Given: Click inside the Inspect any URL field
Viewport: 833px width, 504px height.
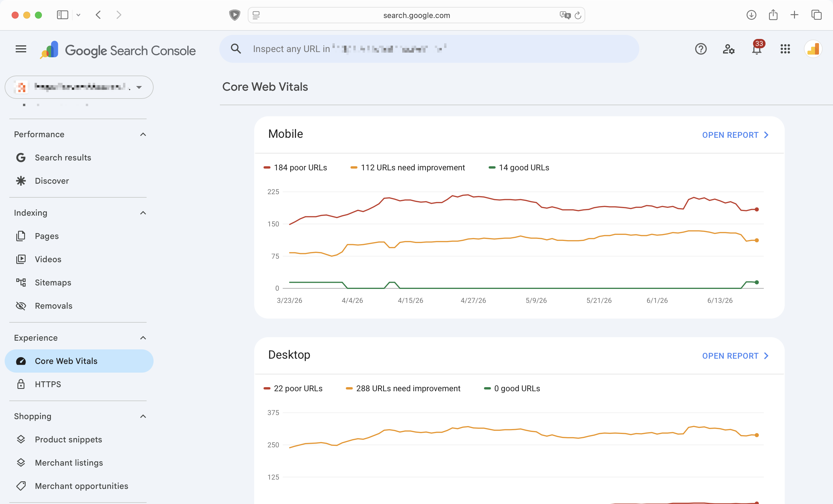Looking at the screenshot, I should 429,49.
